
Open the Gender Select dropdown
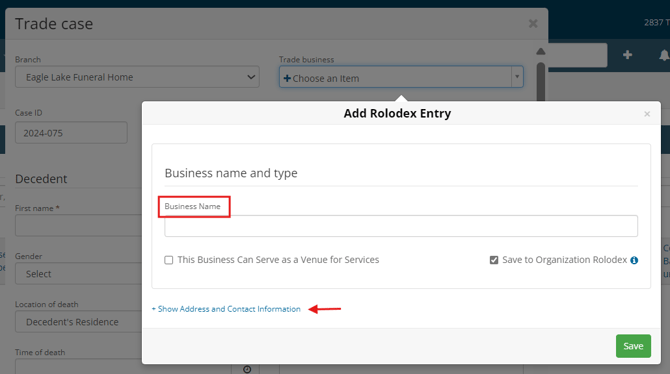(79, 274)
